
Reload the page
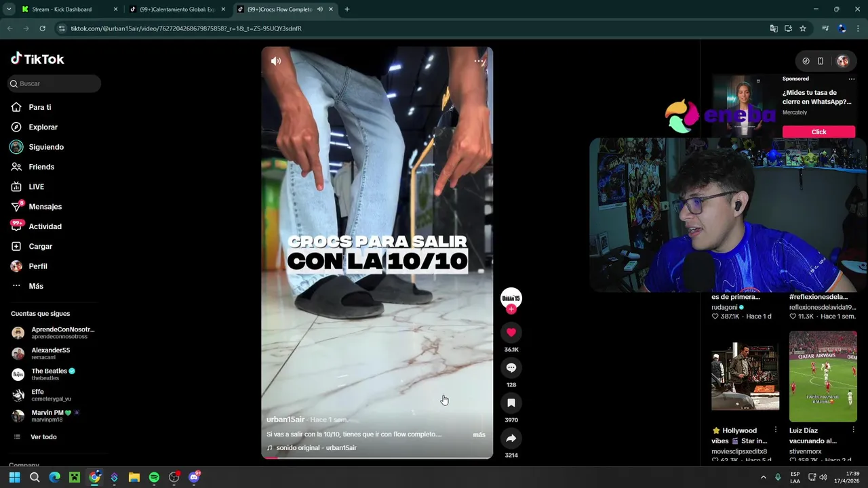point(42,28)
